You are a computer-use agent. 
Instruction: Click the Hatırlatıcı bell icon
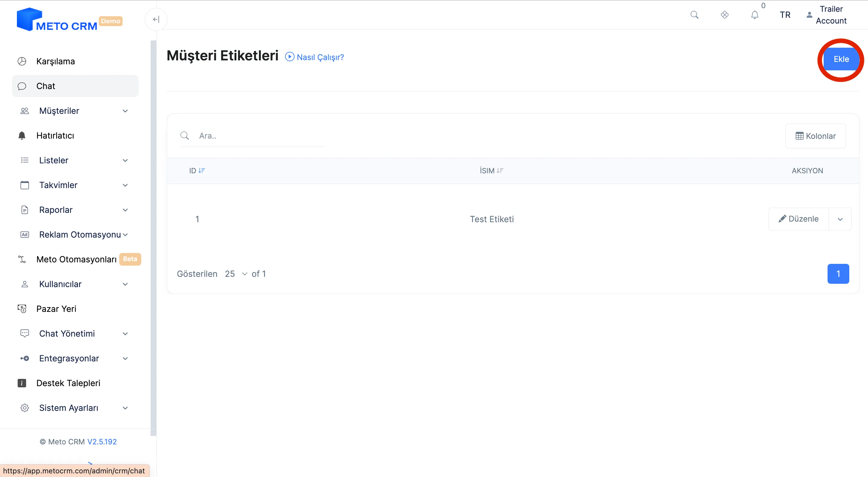click(x=22, y=136)
